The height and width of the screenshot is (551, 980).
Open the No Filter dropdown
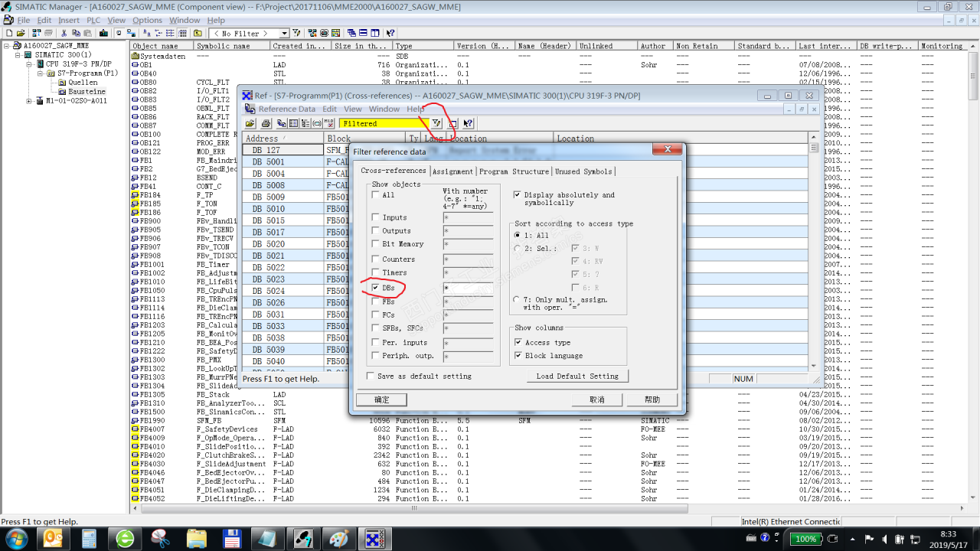(284, 34)
